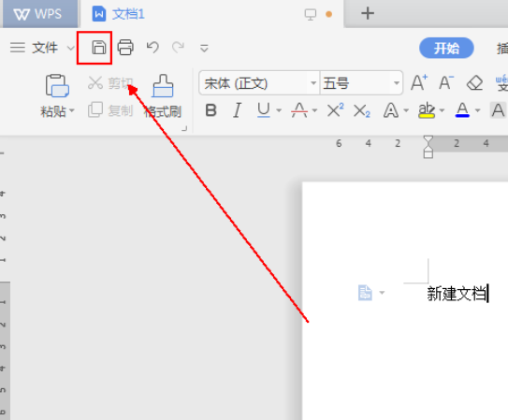
Task: Click the monitor display icon in 文档1 tab
Action: tap(310, 14)
